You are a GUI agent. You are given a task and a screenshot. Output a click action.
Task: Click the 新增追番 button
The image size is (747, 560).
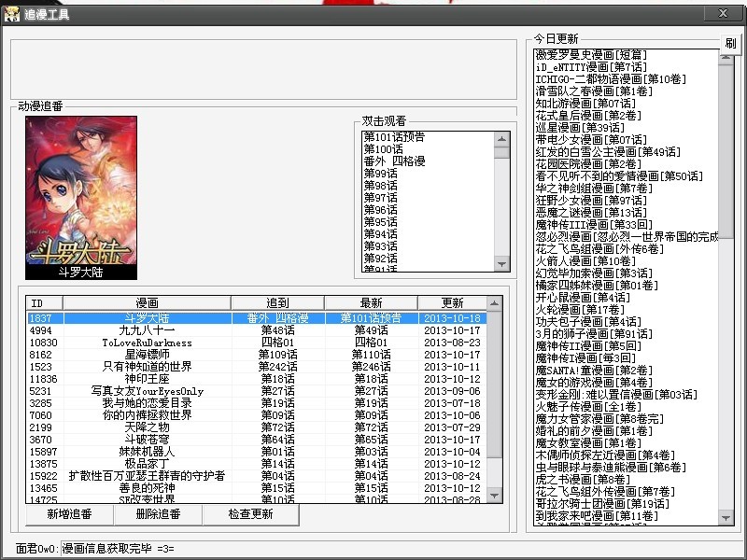click(69, 514)
